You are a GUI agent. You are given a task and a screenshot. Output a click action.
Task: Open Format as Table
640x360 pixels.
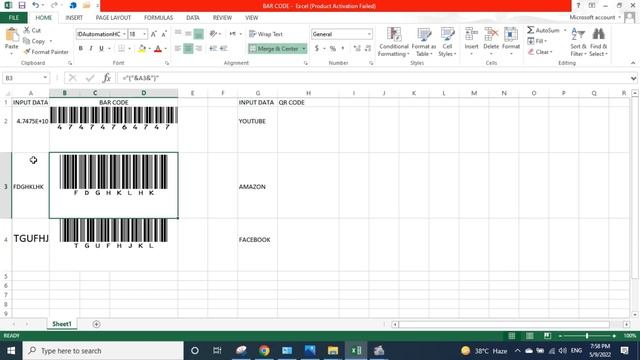424,42
